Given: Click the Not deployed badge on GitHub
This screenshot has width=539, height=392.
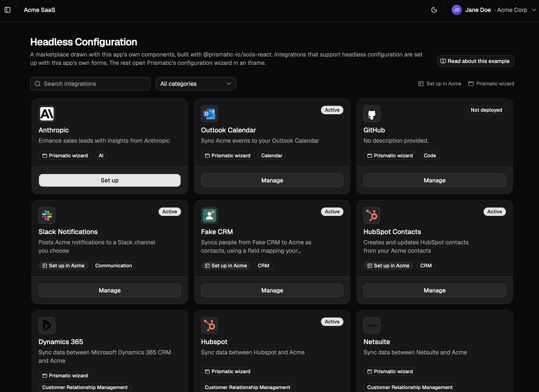Looking at the screenshot, I should 486,110.
